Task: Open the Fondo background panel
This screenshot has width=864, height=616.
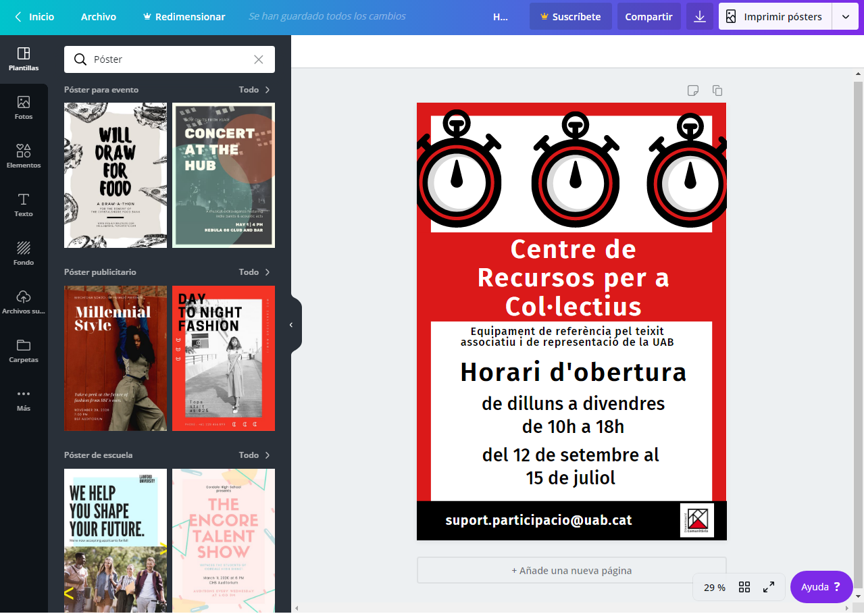Action: [24, 253]
